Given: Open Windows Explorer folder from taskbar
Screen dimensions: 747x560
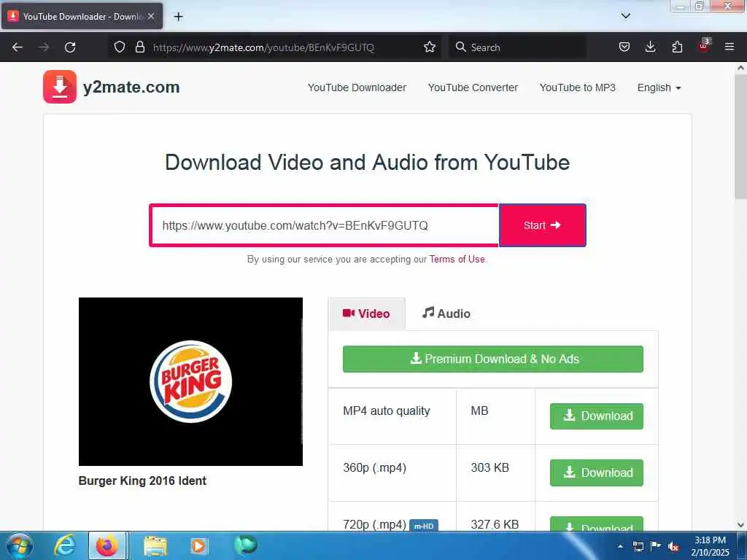Looking at the screenshot, I should (155, 546).
